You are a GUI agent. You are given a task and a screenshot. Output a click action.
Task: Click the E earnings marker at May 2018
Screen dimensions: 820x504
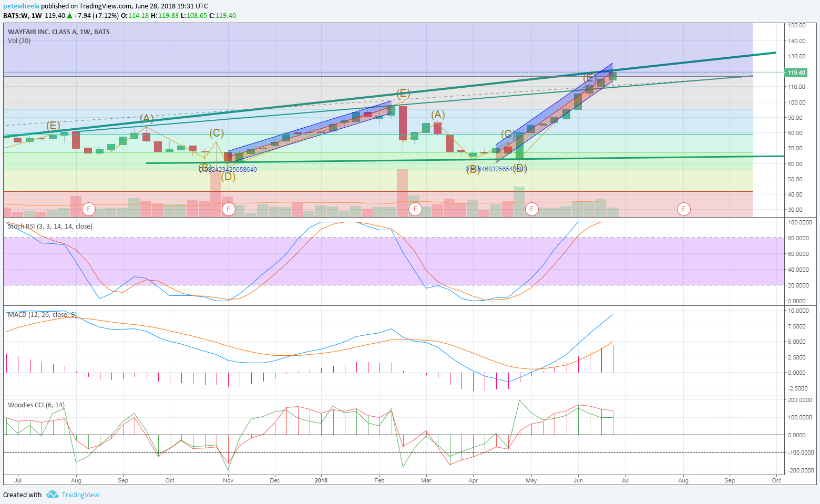pyautogui.click(x=532, y=209)
